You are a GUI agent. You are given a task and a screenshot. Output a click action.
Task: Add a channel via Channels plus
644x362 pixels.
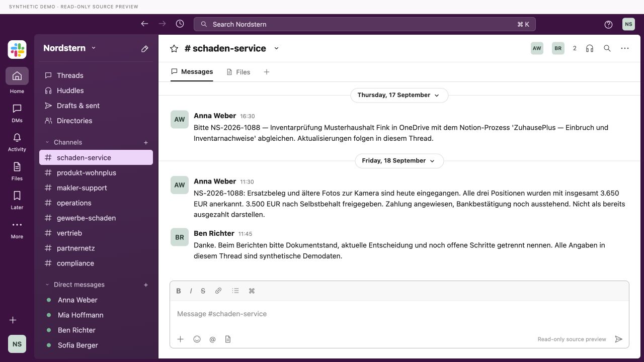pos(146,142)
